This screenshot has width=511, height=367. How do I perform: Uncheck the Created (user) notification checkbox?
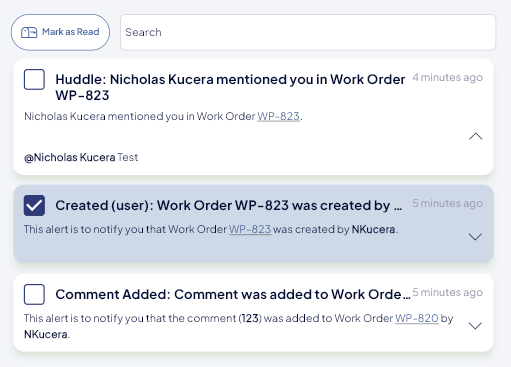point(34,205)
